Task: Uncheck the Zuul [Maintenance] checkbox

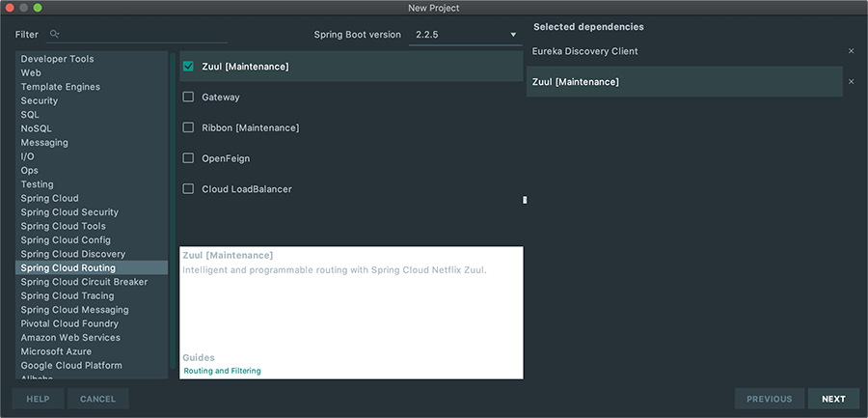Action: pos(189,67)
